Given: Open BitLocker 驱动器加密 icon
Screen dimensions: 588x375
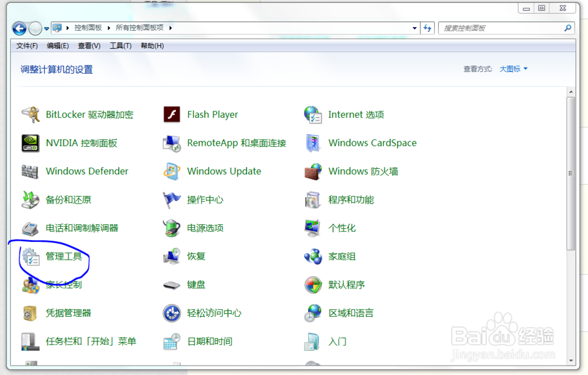Looking at the screenshot, I should (31, 114).
